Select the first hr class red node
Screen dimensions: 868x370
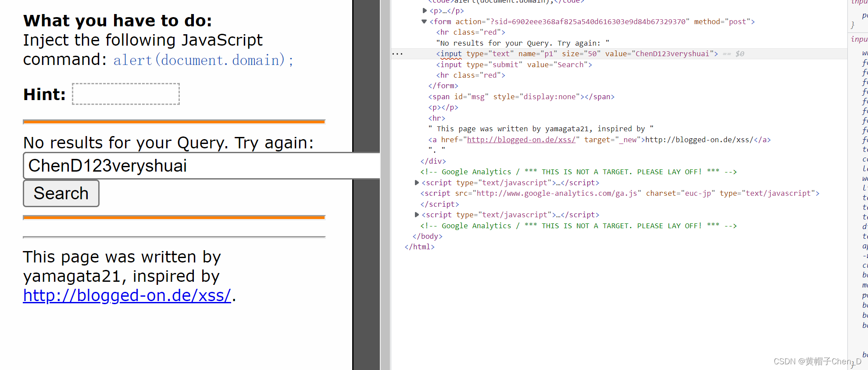(x=471, y=32)
